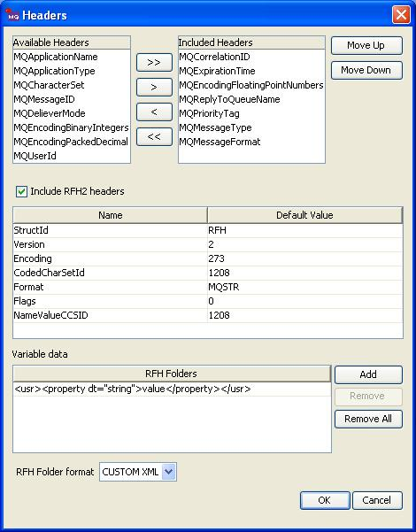Remove all included headers with the << button
This screenshot has height=532, width=416.
click(154, 136)
